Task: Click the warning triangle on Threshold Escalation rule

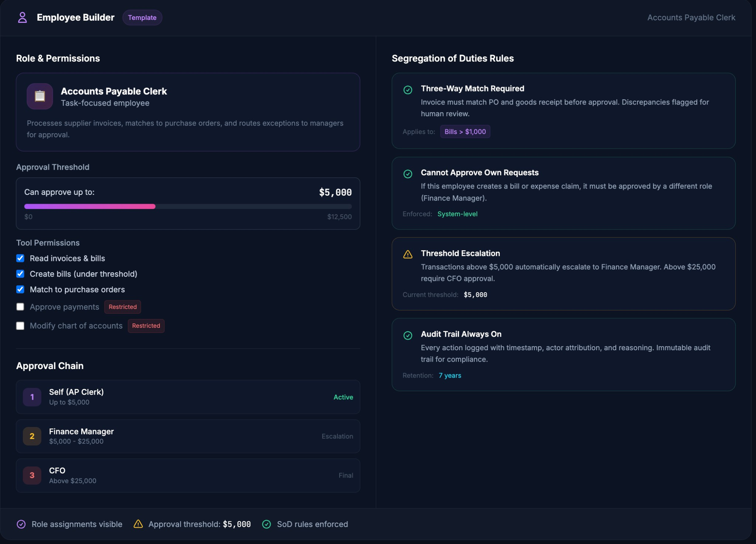Action: point(407,254)
